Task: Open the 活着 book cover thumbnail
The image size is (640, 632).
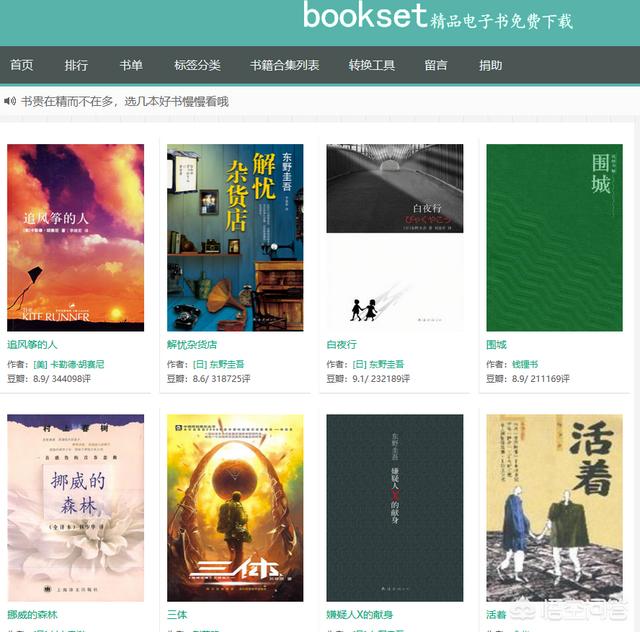Action: [x=554, y=508]
